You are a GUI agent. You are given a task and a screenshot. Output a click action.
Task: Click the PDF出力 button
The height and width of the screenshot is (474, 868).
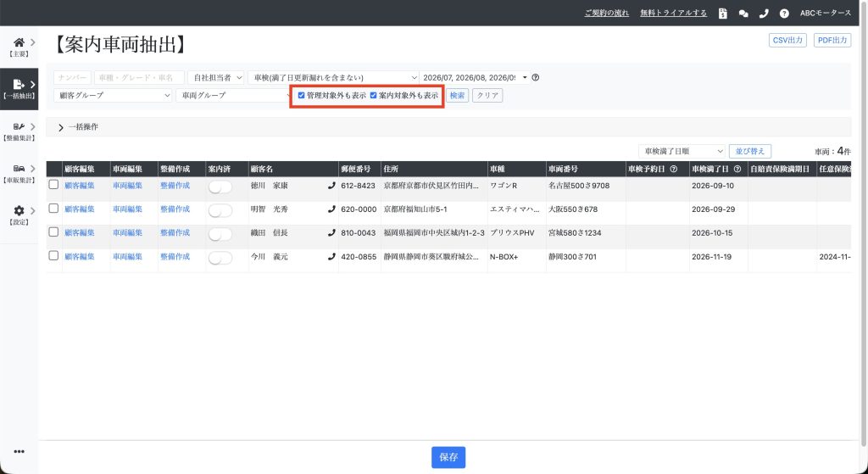[x=832, y=41]
